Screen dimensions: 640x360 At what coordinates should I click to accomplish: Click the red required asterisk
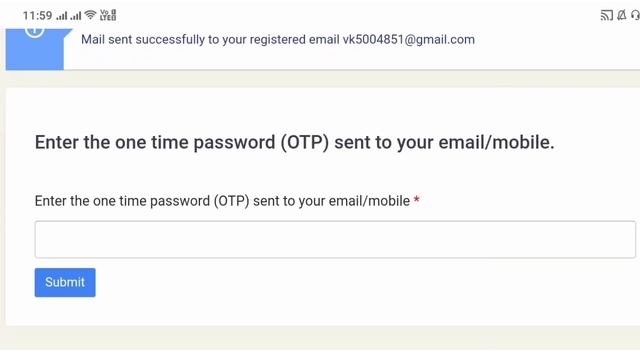pos(416,200)
